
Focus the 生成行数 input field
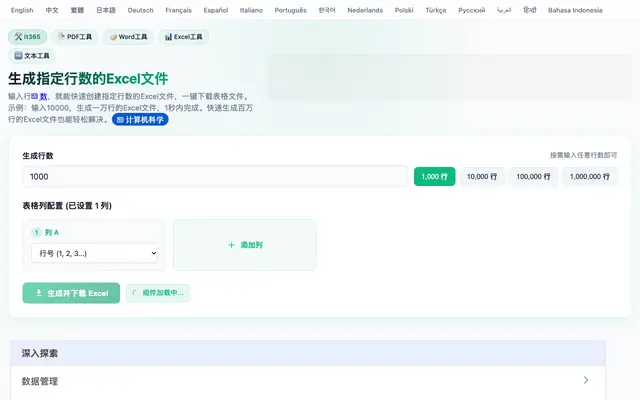[215, 177]
